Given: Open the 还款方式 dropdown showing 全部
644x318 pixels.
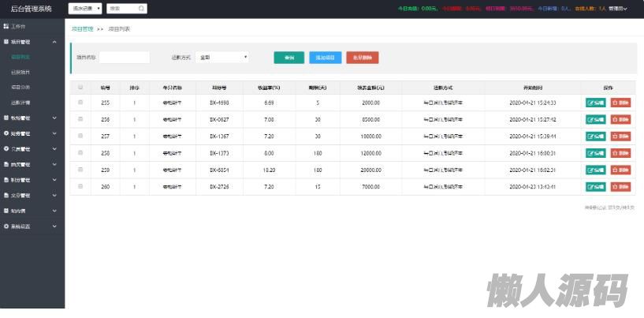Looking at the screenshot, I should [x=222, y=58].
